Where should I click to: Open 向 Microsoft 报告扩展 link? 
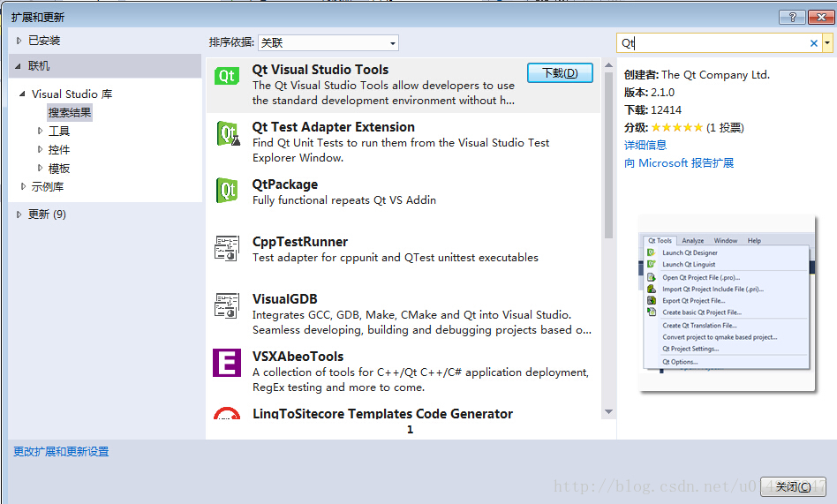tap(678, 162)
